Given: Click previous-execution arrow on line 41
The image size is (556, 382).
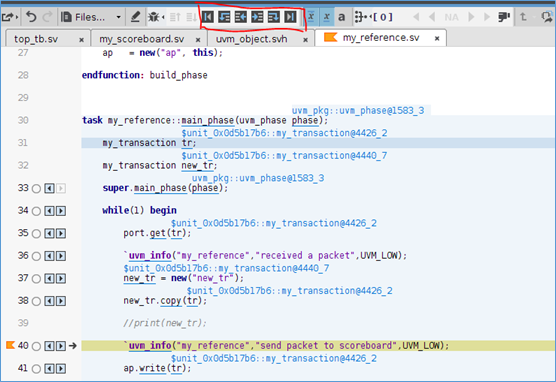Looking at the screenshot, I should 49,369.
